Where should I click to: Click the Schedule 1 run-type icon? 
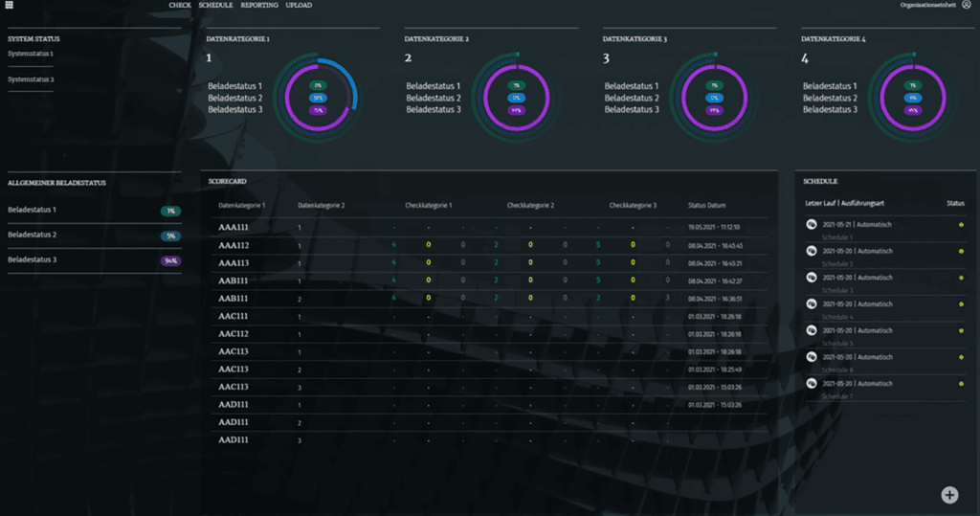coord(812,225)
